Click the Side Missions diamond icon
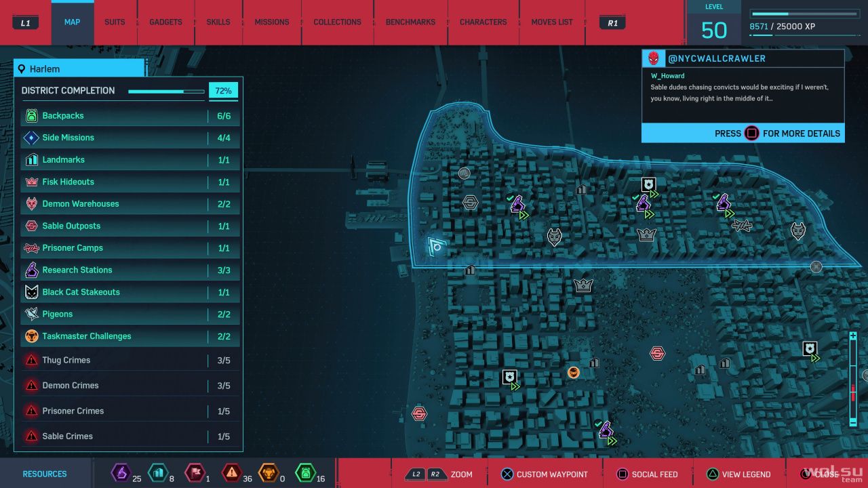The image size is (868, 488). point(31,138)
